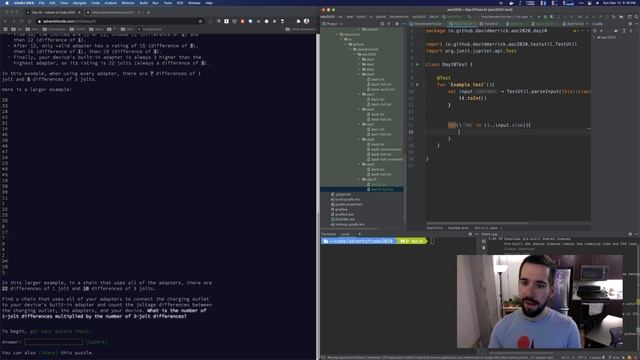Click the Project panel locate/select opened file icon
The image size is (640, 360).
point(382,24)
